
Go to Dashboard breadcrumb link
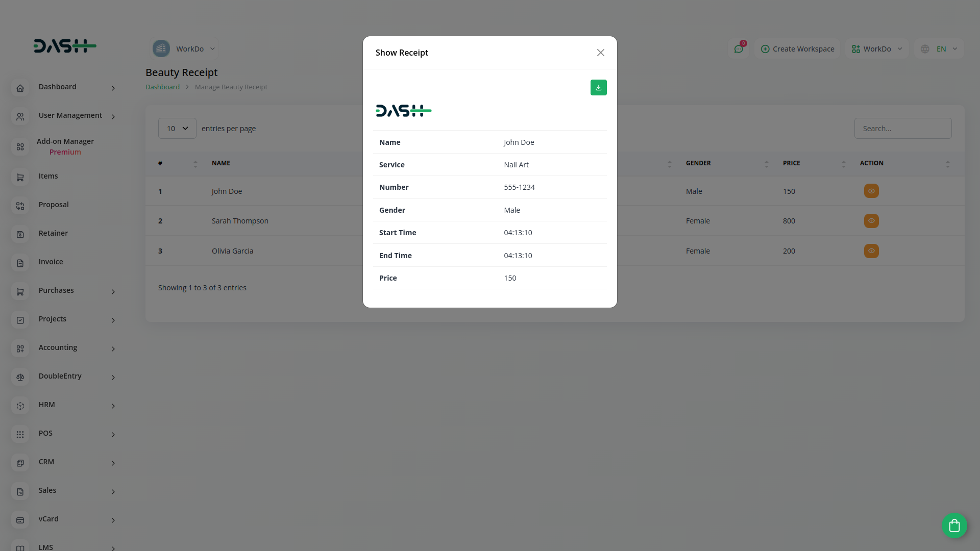pos(162,87)
